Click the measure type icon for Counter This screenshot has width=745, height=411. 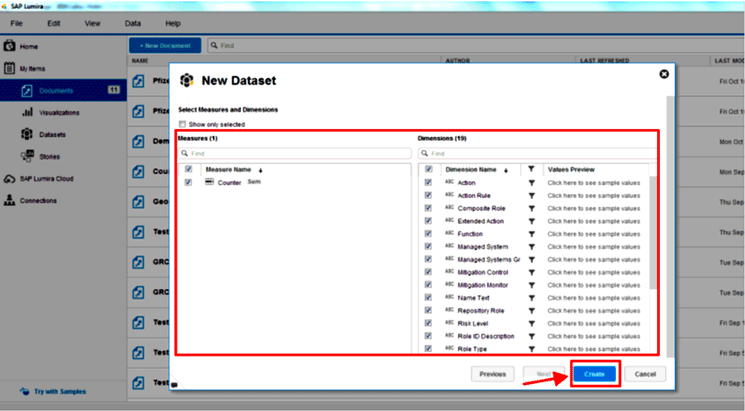tap(209, 182)
